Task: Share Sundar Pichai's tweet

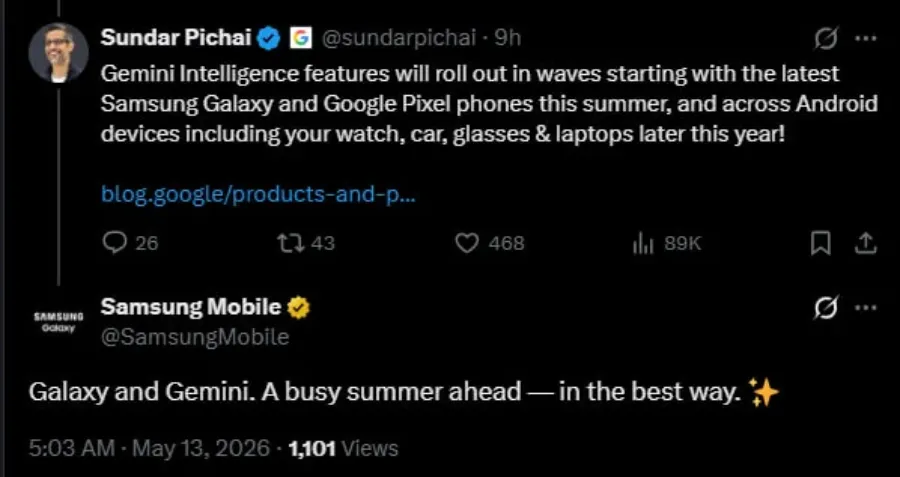Action: (x=864, y=243)
